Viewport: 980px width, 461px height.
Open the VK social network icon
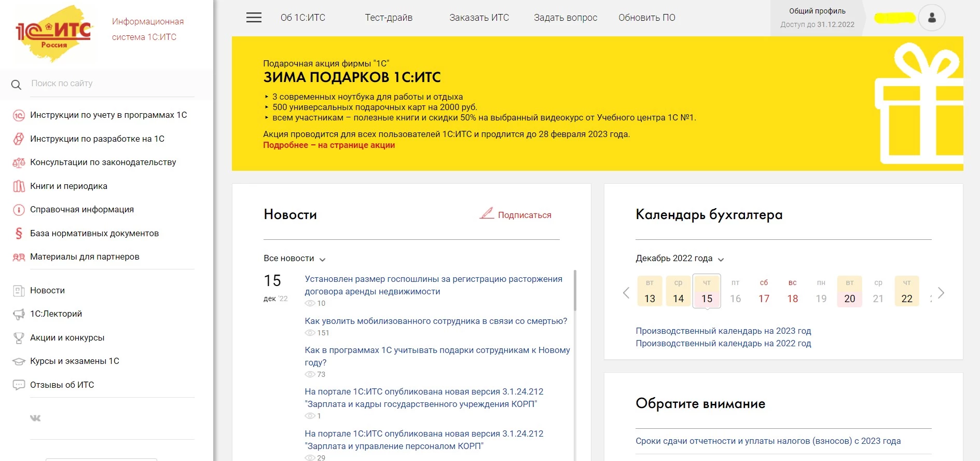click(35, 418)
